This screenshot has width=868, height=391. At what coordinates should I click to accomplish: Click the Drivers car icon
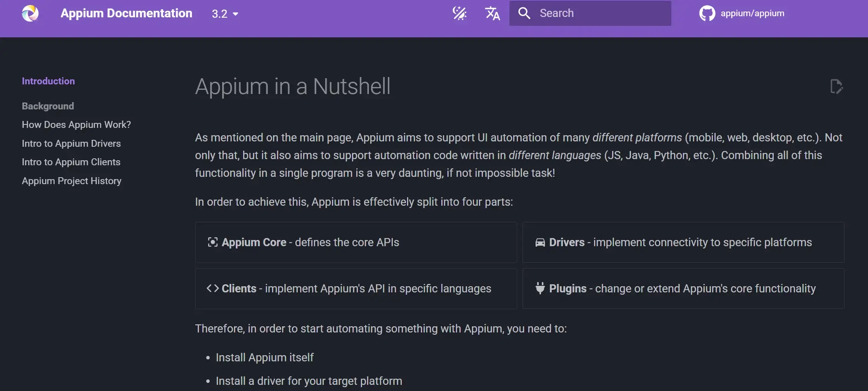click(x=540, y=242)
